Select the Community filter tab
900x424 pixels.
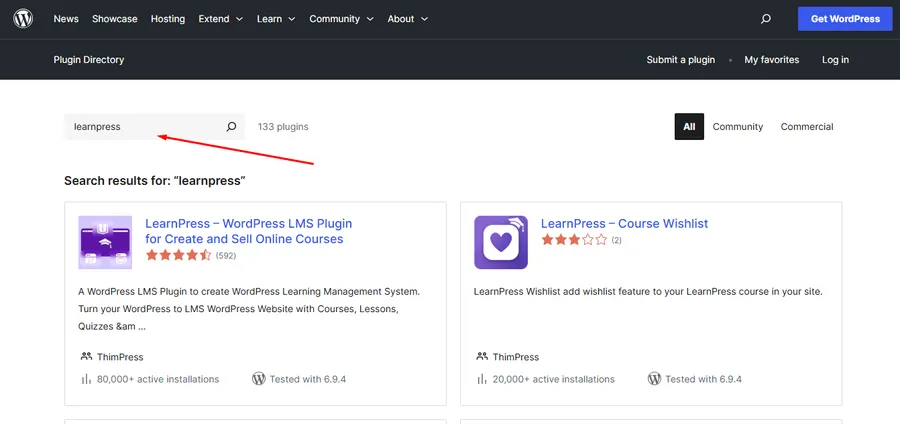tap(738, 127)
